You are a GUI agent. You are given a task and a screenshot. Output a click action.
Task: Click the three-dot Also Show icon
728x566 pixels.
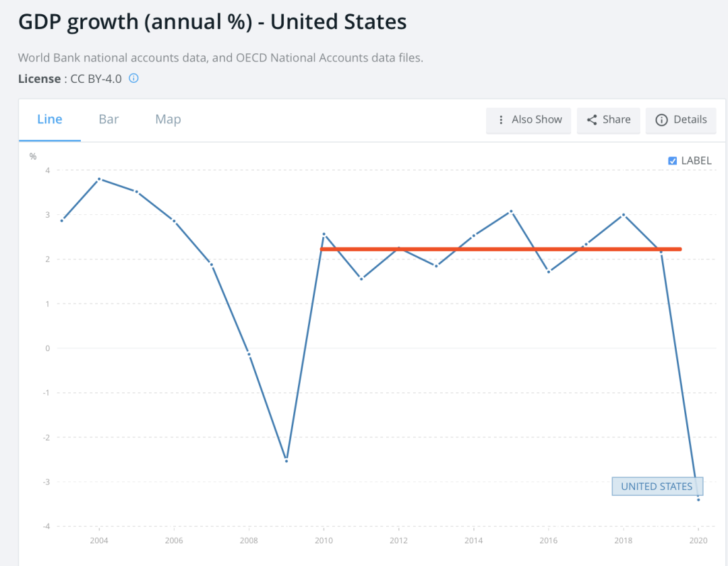coord(500,120)
